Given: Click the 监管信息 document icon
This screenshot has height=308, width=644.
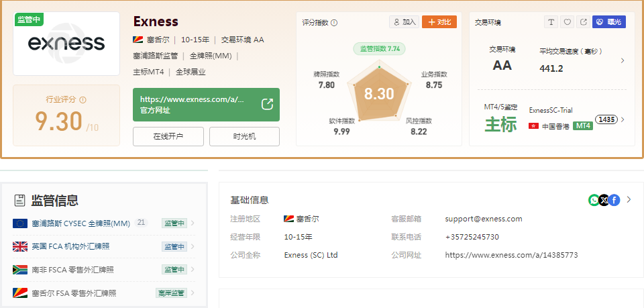Looking at the screenshot, I should point(19,201).
